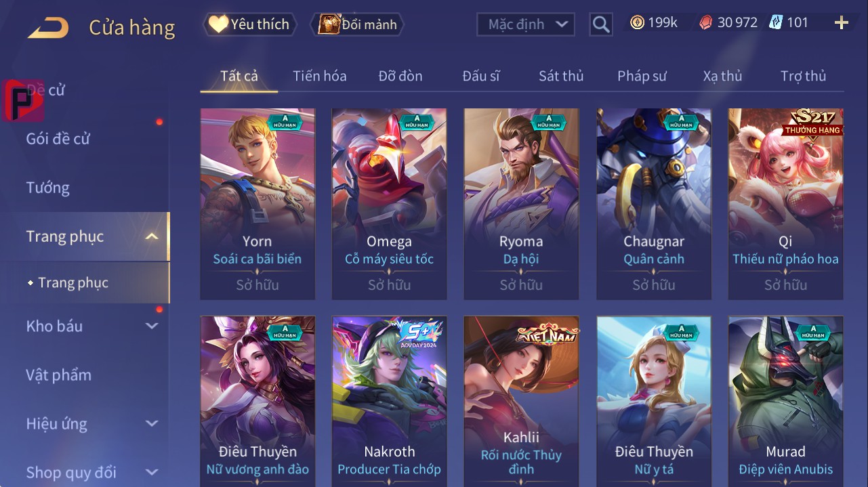The image size is (868, 487).
Task: Go back using the return arrow icon
Action: click(x=48, y=28)
